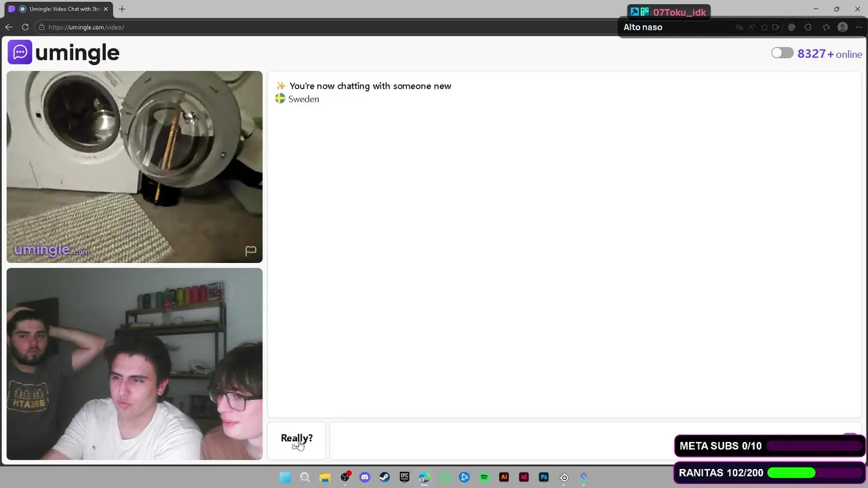Screen dimensions: 868x488
Task: Click the translate page icon
Action: click(739, 27)
